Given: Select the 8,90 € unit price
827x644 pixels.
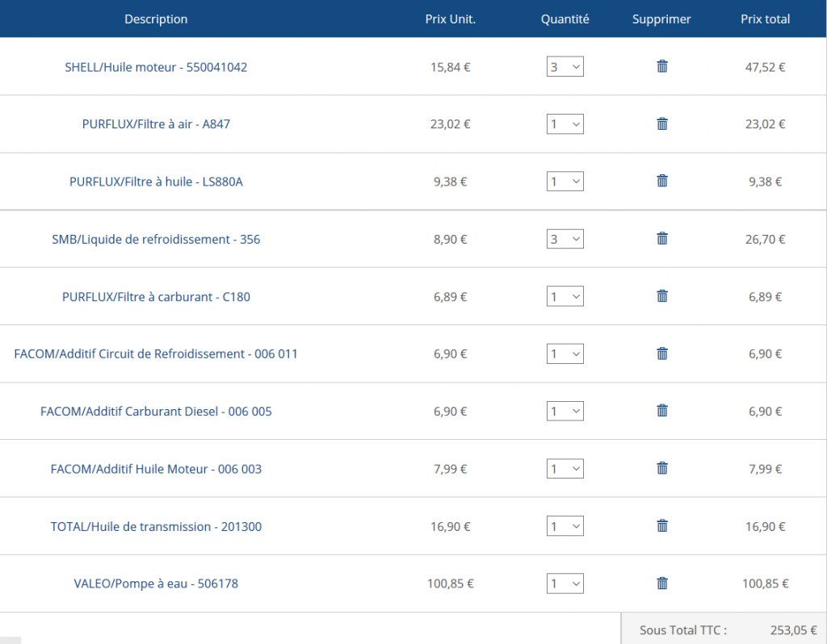Looking at the screenshot, I should tap(451, 239).
